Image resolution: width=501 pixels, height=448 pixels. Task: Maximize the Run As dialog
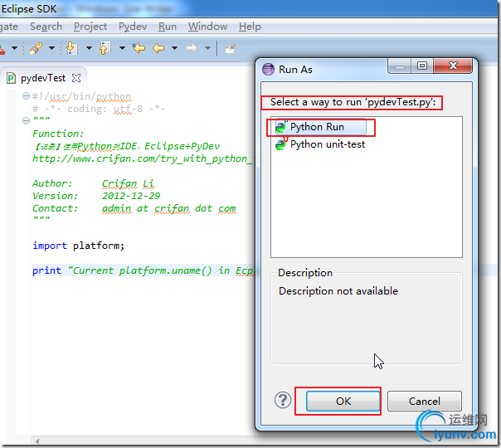pos(421,66)
